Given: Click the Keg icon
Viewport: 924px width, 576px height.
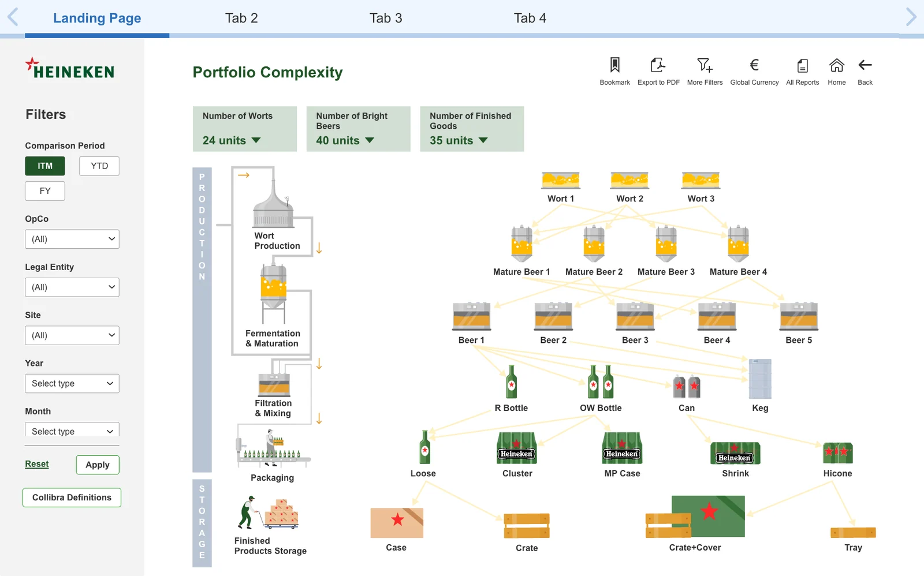Looking at the screenshot, I should pos(760,379).
